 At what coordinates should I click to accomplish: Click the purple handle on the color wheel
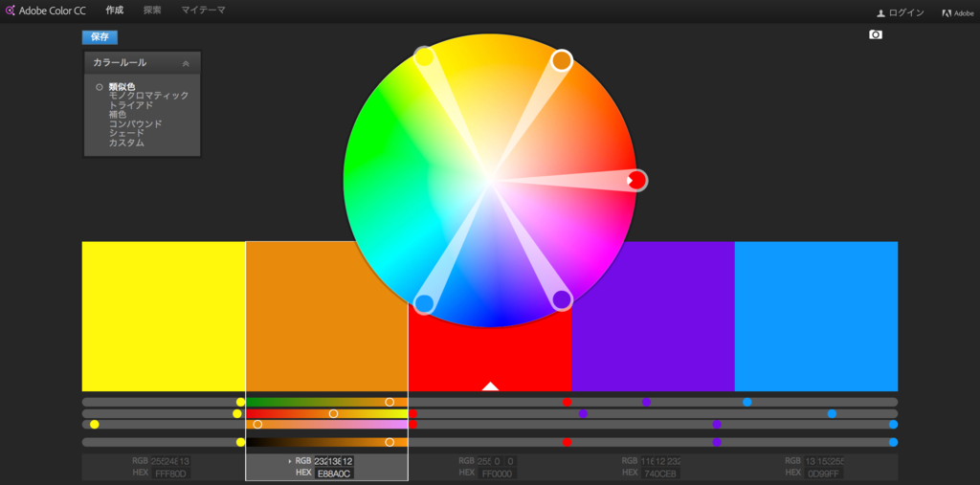pyautogui.click(x=562, y=300)
